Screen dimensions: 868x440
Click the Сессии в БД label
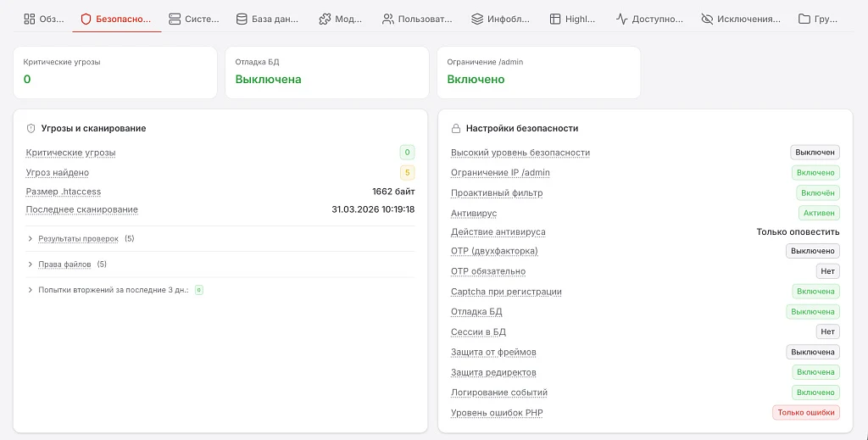tap(479, 332)
